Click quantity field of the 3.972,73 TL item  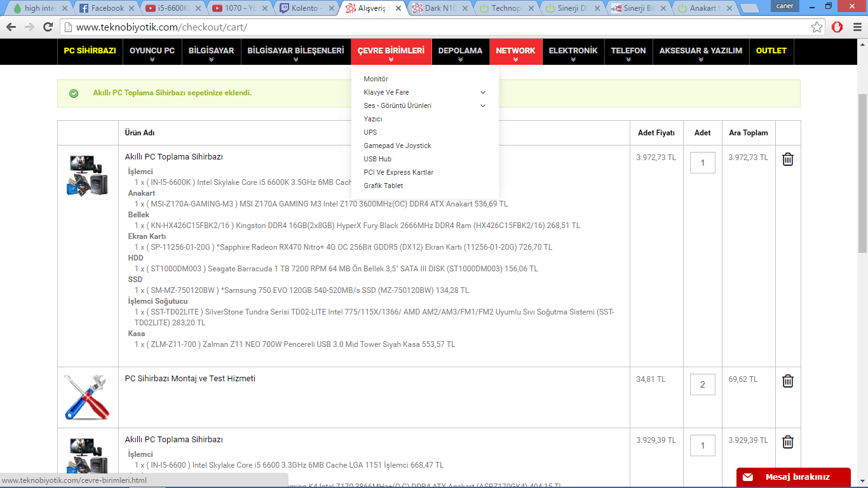703,163
